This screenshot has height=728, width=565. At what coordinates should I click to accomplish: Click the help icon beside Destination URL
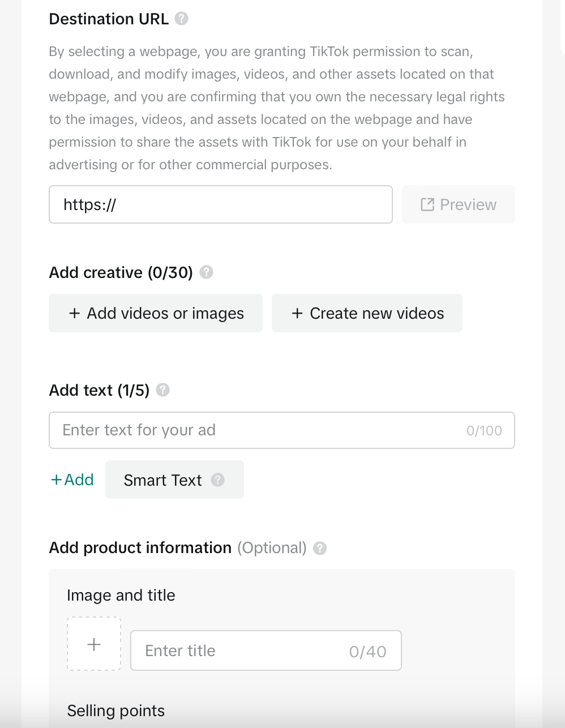(181, 19)
